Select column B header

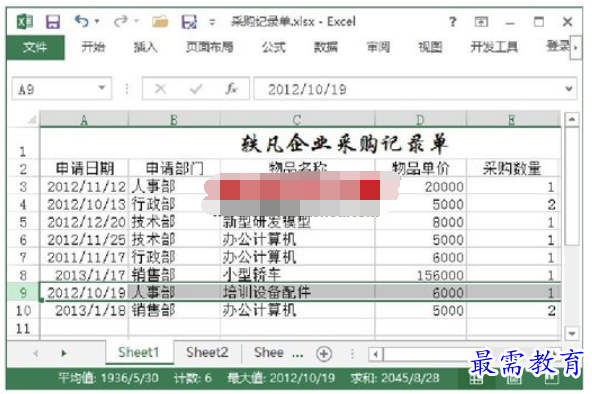tap(174, 120)
